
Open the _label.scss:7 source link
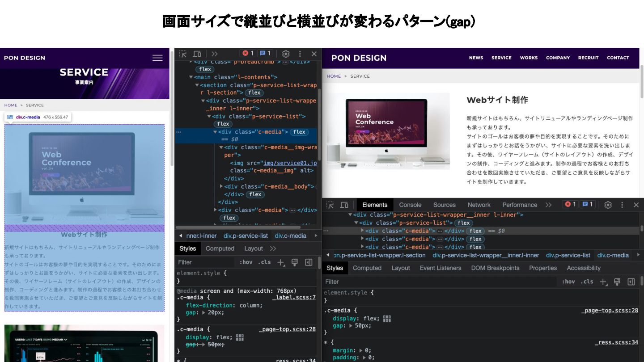[294, 297]
